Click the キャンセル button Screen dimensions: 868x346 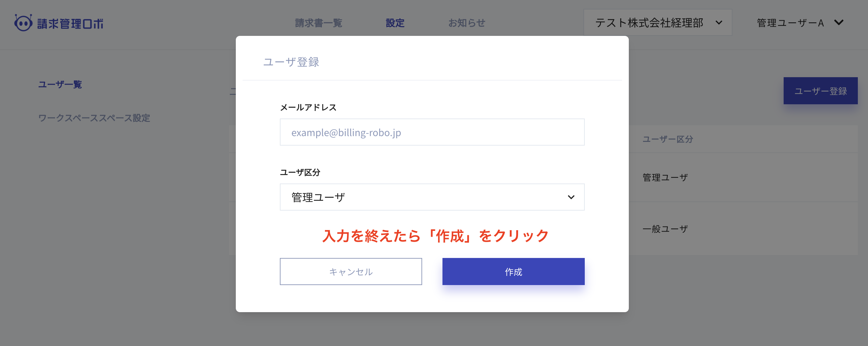(351, 272)
